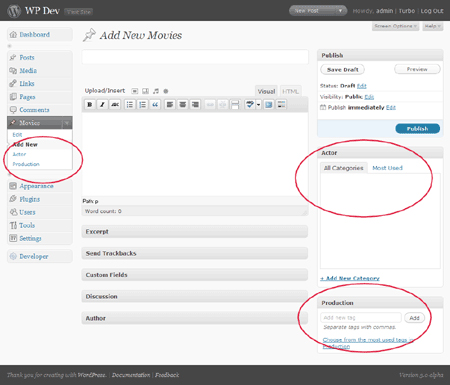Open Production submenu under Movies
This screenshot has height=385, width=450.
tap(26, 164)
